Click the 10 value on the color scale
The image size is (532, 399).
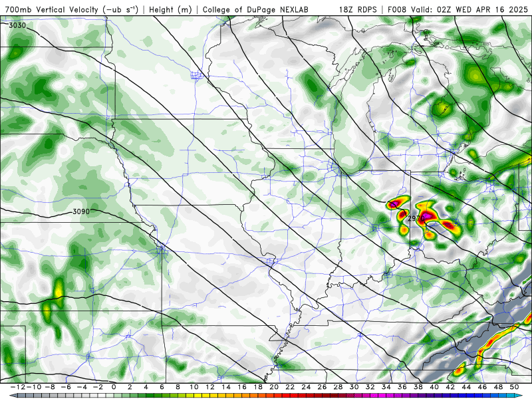coord(194,387)
